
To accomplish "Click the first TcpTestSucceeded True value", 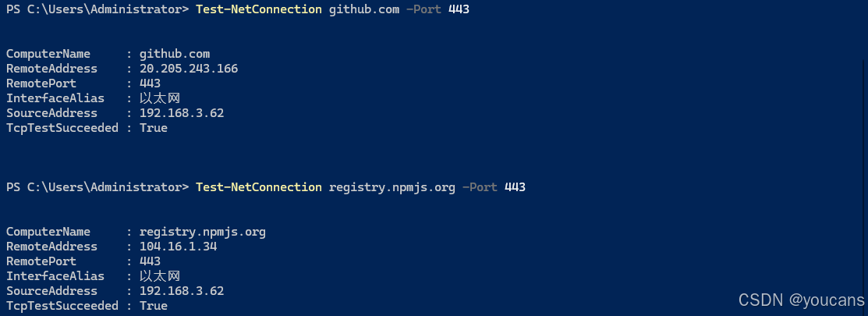I will click(x=154, y=128).
